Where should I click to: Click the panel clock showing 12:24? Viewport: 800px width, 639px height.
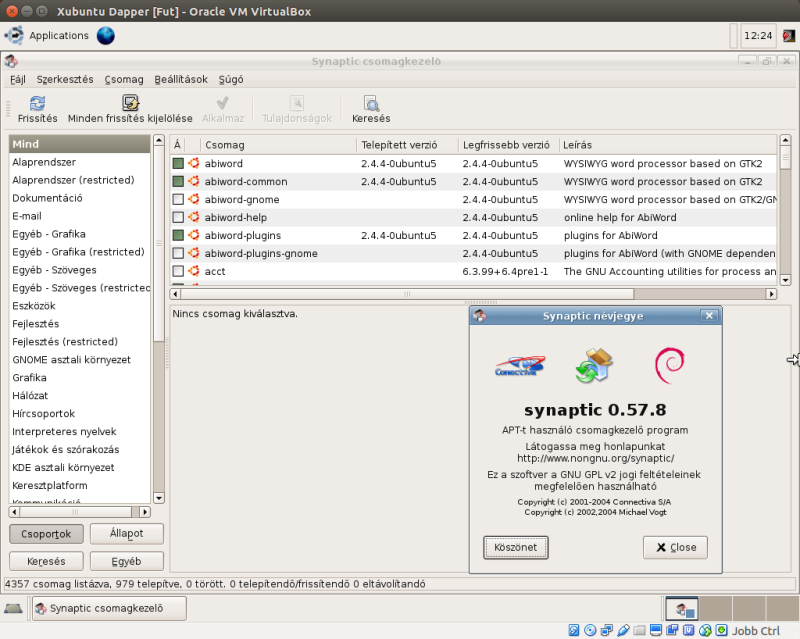tap(758, 36)
